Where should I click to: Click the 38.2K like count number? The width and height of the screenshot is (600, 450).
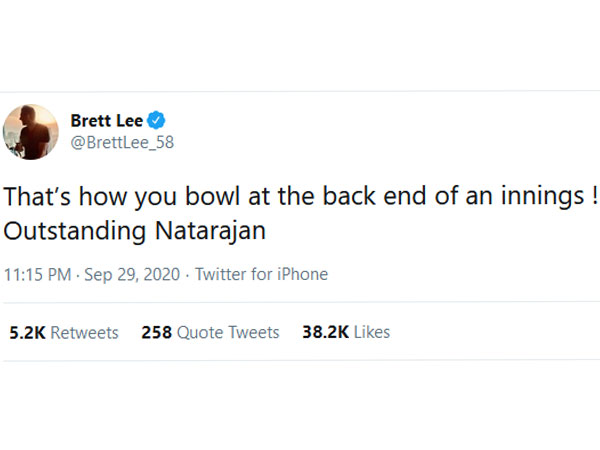[324, 332]
